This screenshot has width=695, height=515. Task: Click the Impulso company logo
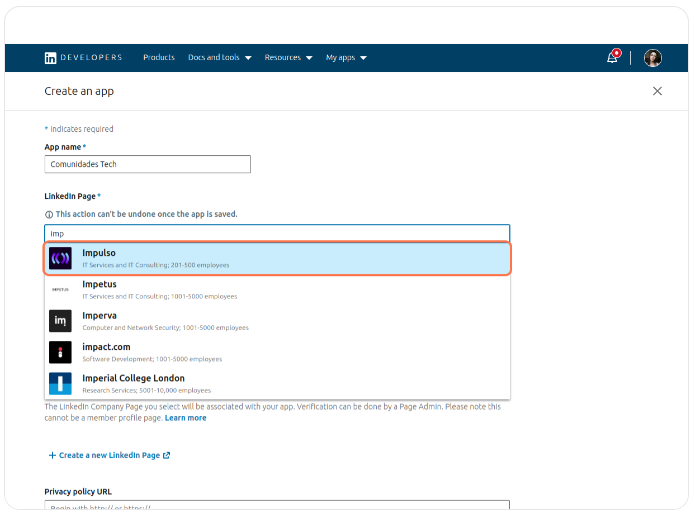pyautogui.click(x=60, y=258)
